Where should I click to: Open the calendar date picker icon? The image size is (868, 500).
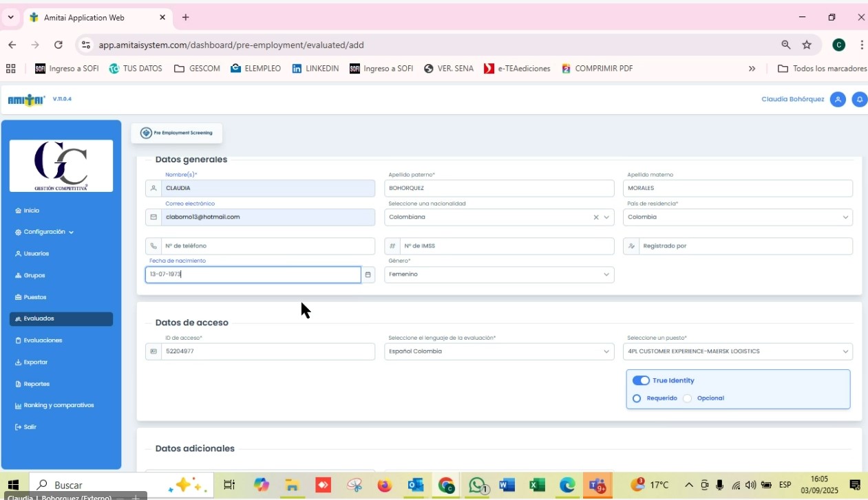368,275
